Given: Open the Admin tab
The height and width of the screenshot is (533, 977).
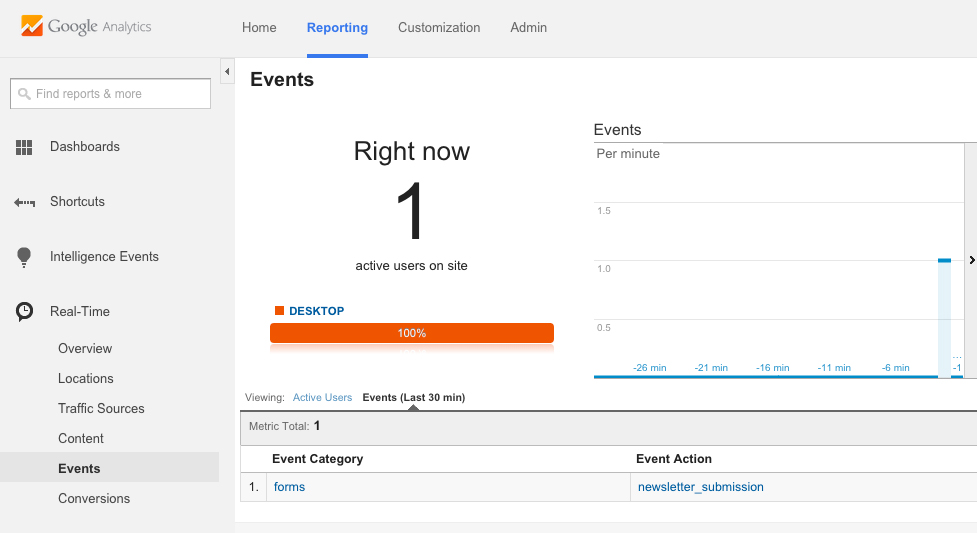Looking at the screenshot, I should pyautogui.click(x=528, y=28).
